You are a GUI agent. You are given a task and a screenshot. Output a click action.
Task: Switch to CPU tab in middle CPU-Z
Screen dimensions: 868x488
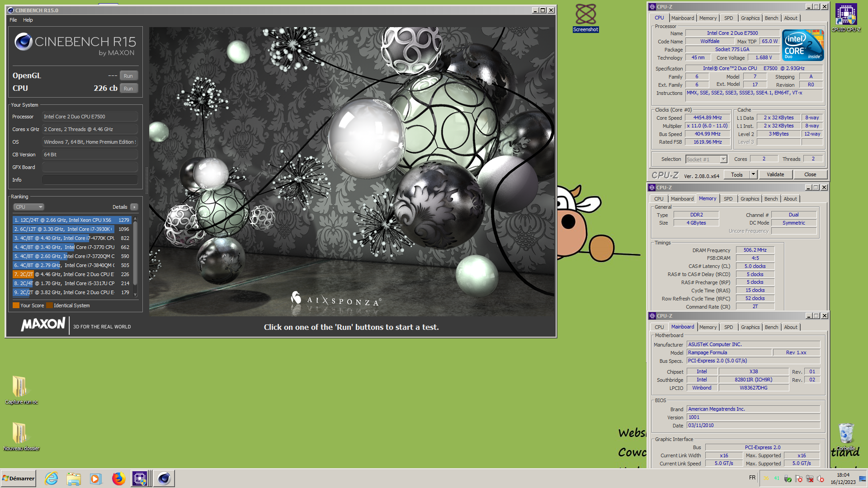coord(659,199)
